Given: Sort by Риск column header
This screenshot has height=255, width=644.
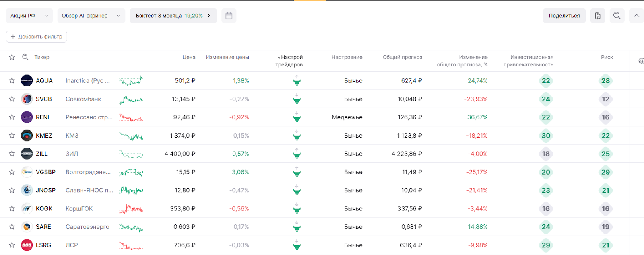Looking at the screenshot, I should click(607, 57).
